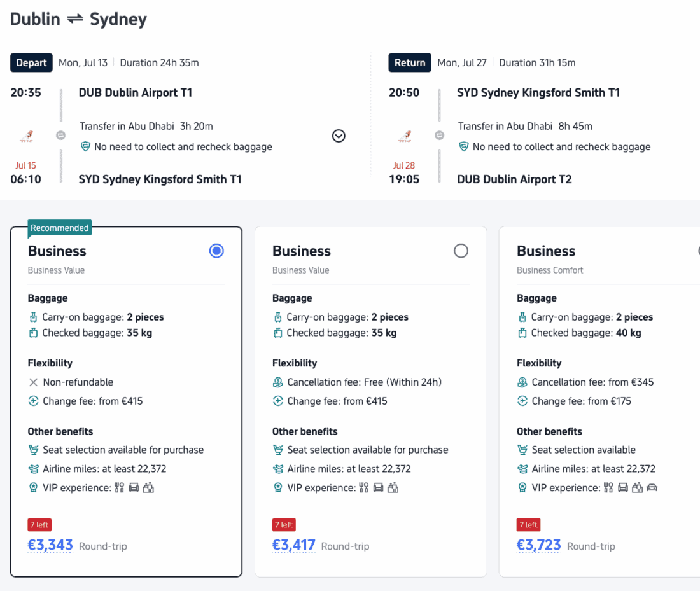The image size is (700, 591).
Task: Select the Recommended Business Value radio button
Action: click(x=216, y=251)
